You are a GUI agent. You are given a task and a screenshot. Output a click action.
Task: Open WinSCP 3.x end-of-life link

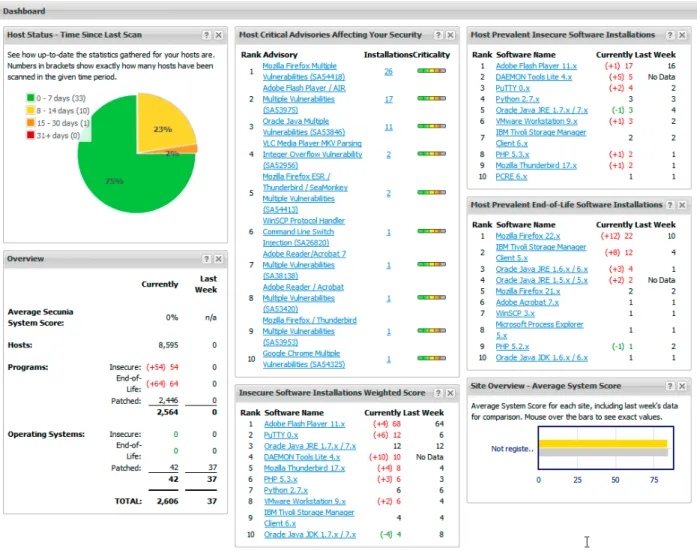click(515, 313)
